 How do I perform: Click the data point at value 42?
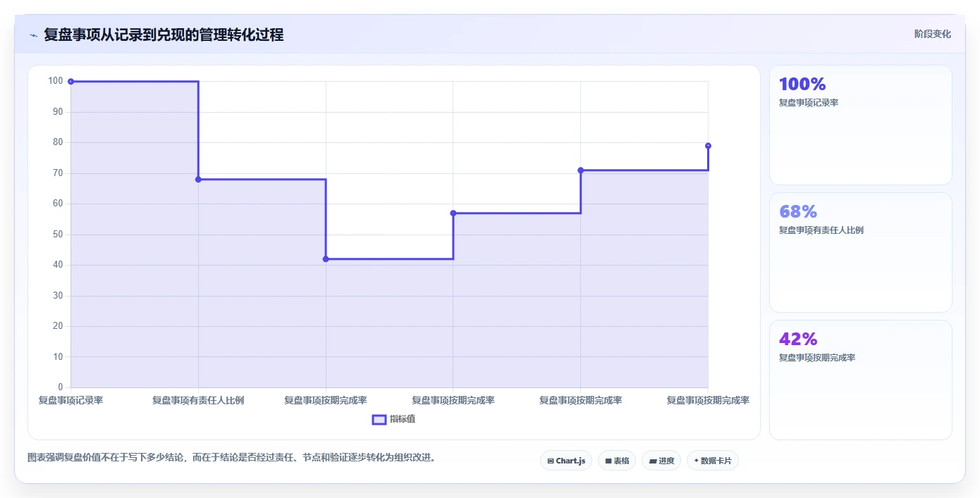pos(326,259)
